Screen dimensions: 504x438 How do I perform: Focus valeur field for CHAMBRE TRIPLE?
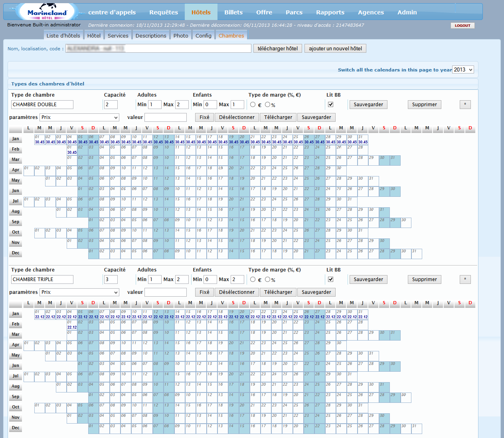point(166,292)
